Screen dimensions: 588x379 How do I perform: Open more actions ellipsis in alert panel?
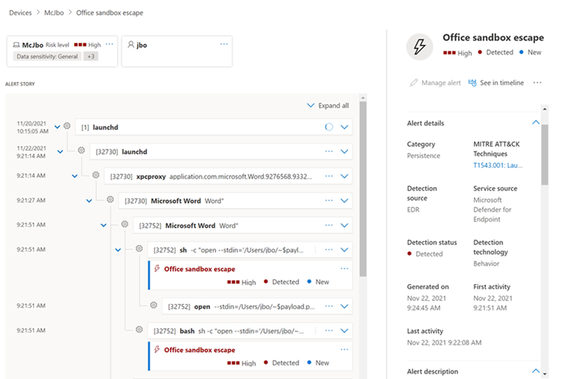coord(537,83)
